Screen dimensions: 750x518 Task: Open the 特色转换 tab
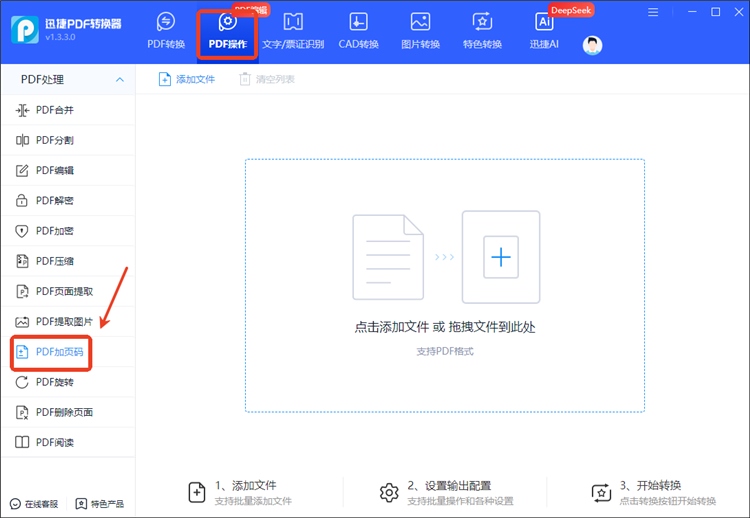click(482, 32)
